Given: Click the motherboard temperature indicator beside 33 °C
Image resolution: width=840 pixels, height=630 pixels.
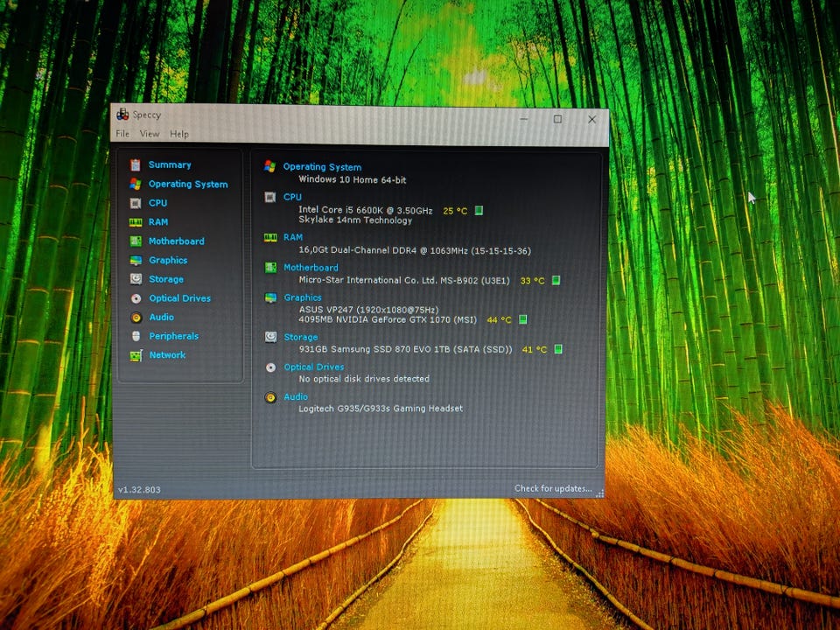Looking at the screenshot, I should tap(556, 280).
